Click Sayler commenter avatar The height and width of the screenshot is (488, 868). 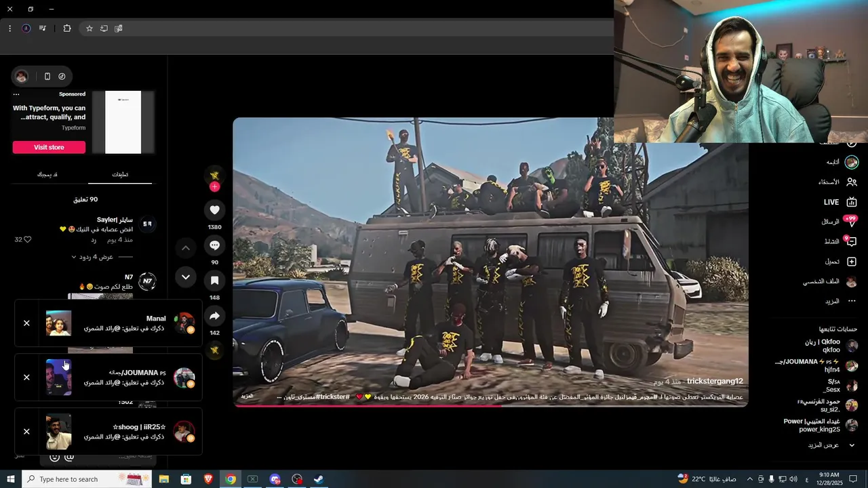pos(147,224)
